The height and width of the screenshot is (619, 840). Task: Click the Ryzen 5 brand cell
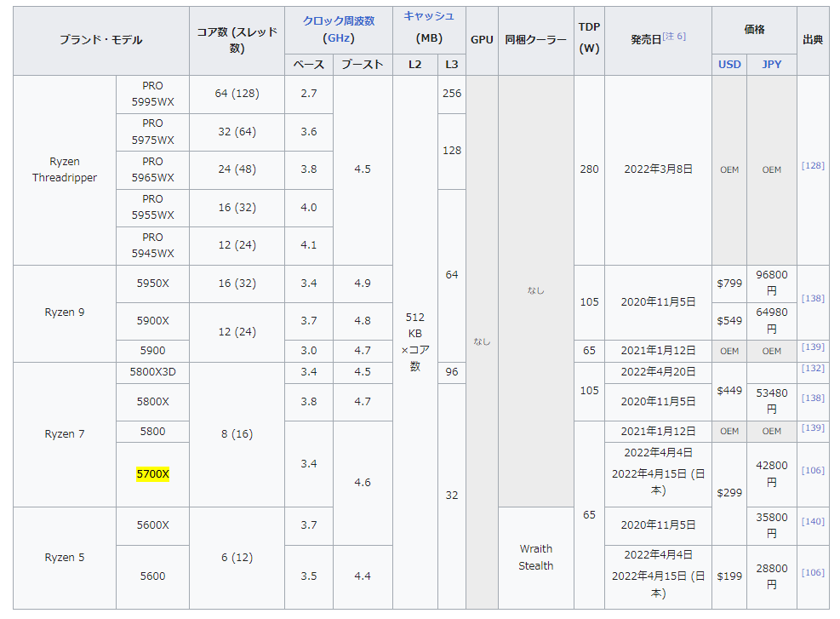[65, 558]
